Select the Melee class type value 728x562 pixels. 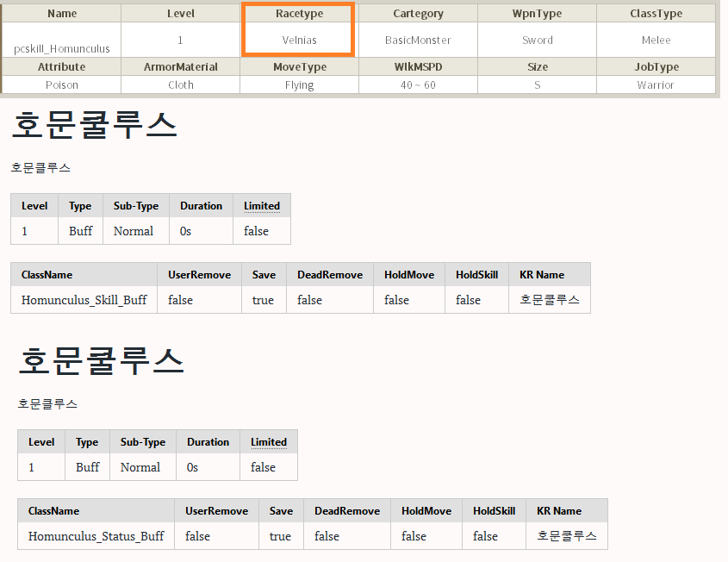click(x=656, y=41)
